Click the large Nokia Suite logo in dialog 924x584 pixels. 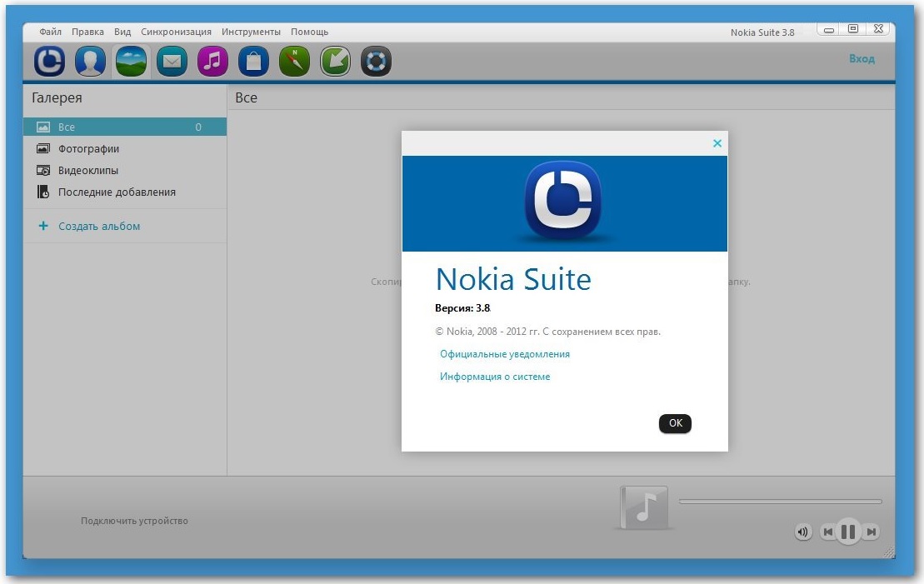(x=562, y=201)
